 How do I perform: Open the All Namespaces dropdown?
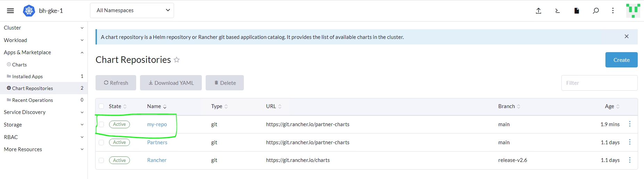click(x=132, y=10)
